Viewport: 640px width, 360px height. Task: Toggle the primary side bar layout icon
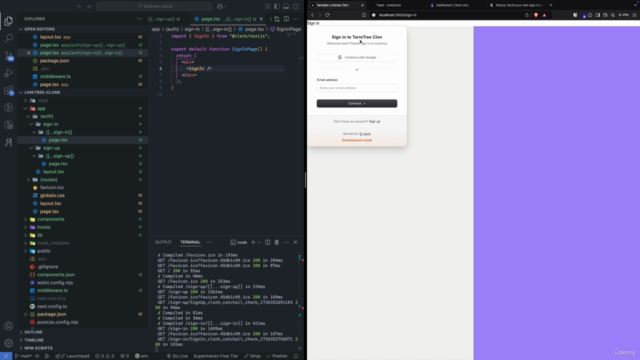click(x=277, y=6)
